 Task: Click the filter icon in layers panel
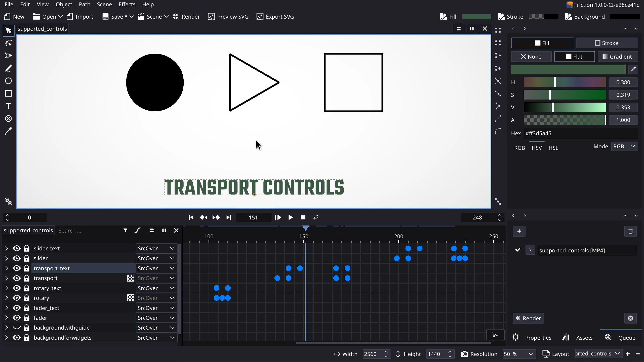click(x=126, y=230)
